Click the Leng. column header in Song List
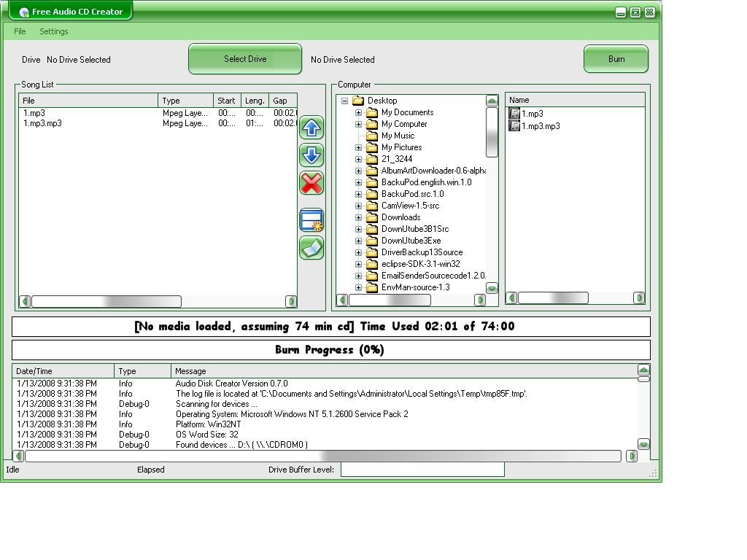This screenshot has height=560, width=747. pyautogui.click(x=255, y=101)
